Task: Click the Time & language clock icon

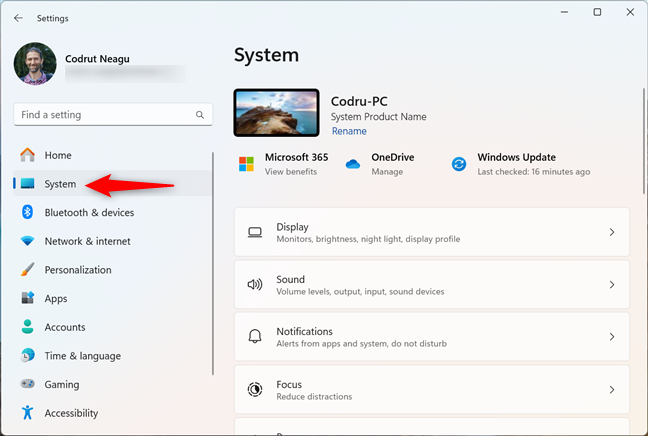Action: coord(28,355)
